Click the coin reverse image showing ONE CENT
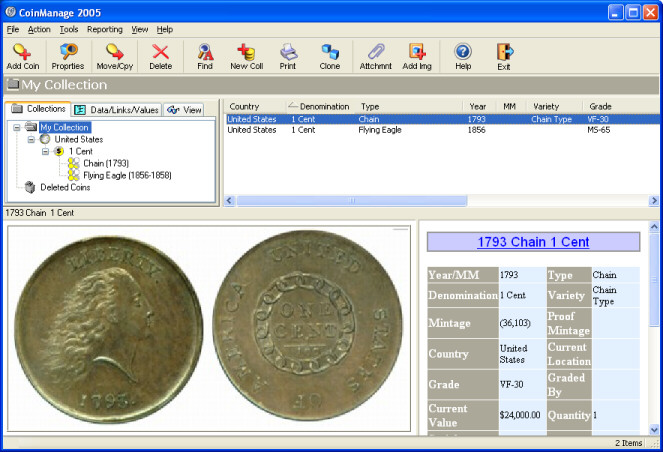 pyautogui.click(x=308, y=325)
